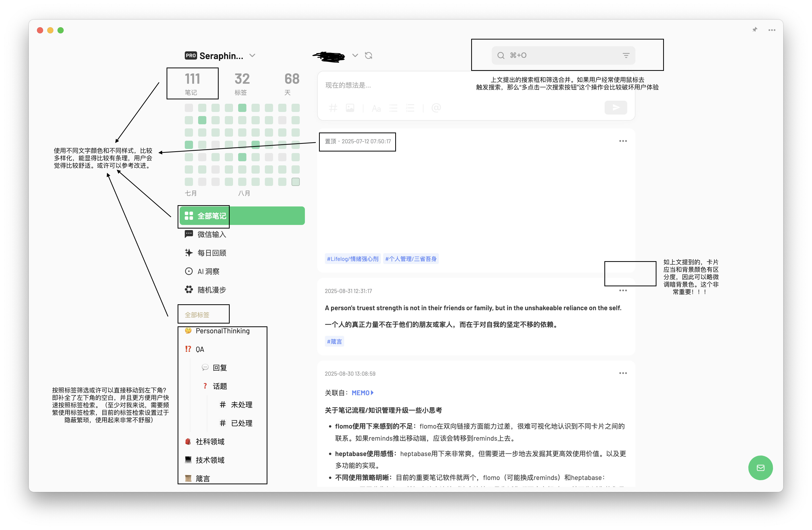Insert a bulleted list in the editor
The image size is (812, 530).
393,108
